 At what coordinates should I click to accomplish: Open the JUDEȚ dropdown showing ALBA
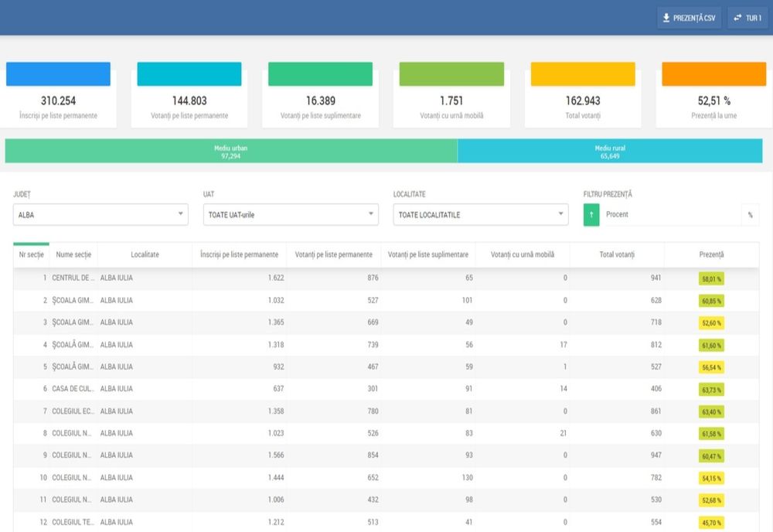pyautogui.click(x=100, y=215)
